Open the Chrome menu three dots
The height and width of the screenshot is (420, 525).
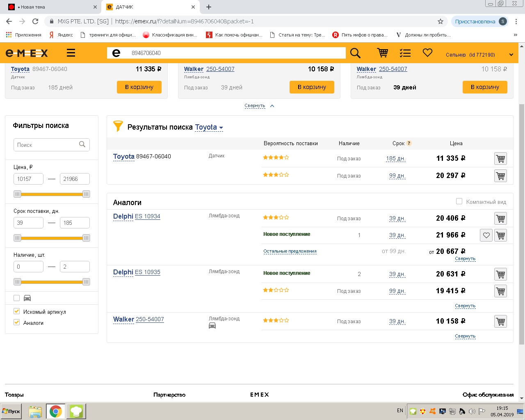point(516,21)
